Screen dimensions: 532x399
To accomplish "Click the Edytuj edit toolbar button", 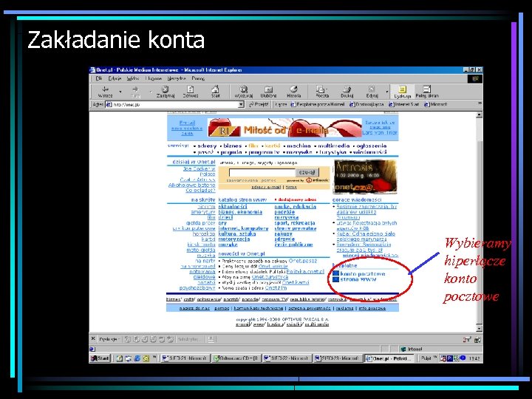I will (x=372, y=92).
